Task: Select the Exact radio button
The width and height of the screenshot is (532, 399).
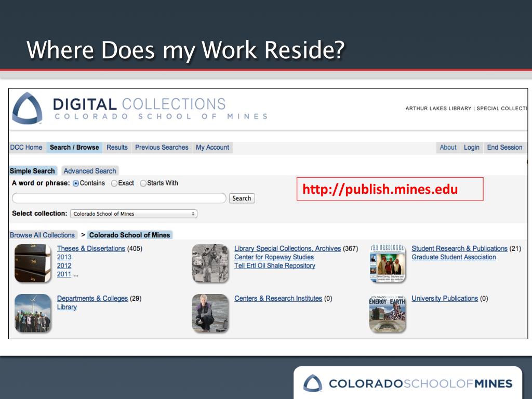Action: click(x=114, y=183)
